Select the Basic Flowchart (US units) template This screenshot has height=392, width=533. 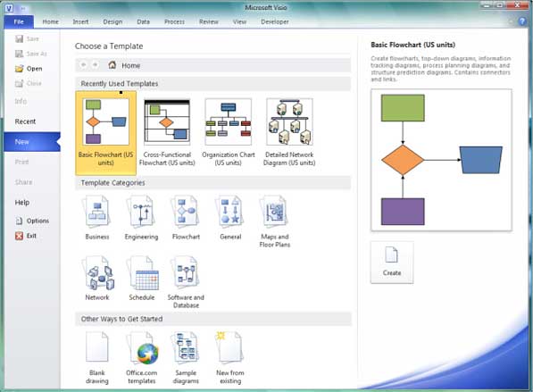(105, 133)
